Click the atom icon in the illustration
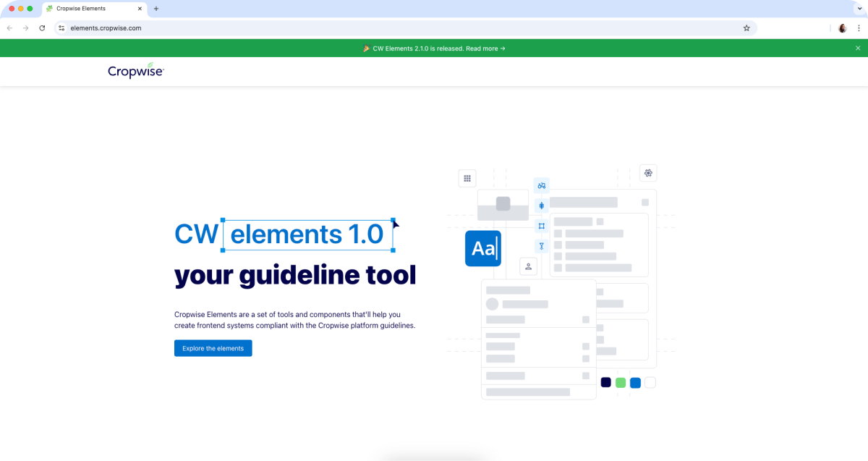 pyautogui.click(x=648, y=173)
